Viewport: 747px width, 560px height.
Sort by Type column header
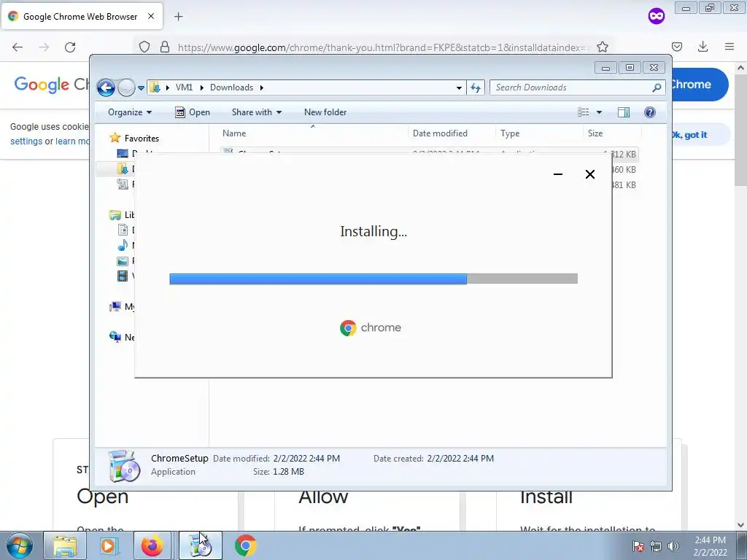coord(510,134)
